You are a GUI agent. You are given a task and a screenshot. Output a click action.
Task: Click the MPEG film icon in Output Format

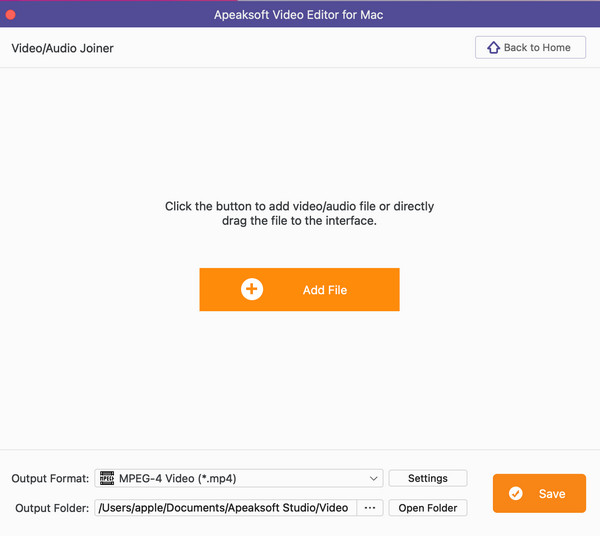(107, 478)
